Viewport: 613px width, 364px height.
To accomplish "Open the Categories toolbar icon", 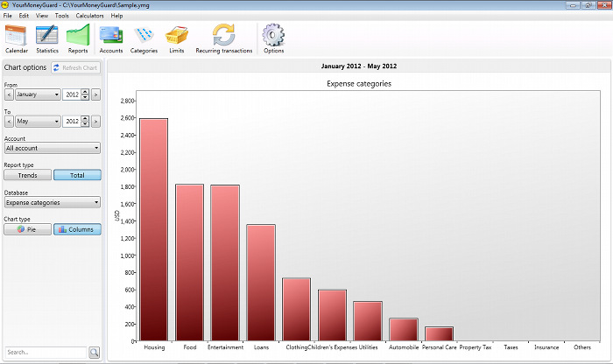I will (144, 39).
